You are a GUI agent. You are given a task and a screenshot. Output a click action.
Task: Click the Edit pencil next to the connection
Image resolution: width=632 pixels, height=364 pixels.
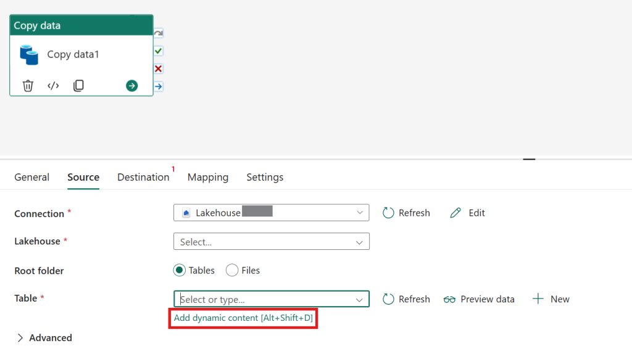tap(467, 212)
